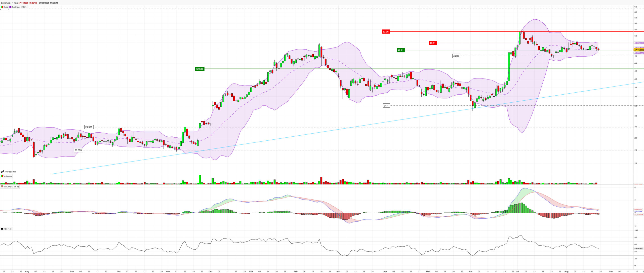The height and width of the screenshot is (273, 644).
Task: Click the Nov month label on time axis
Action: point(168,271)
